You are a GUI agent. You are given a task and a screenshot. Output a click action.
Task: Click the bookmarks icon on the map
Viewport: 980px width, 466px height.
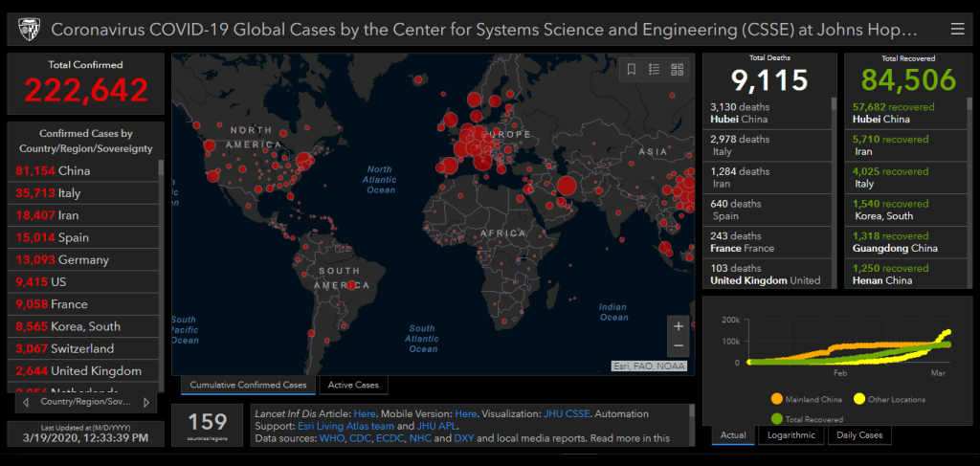(632, 69)
